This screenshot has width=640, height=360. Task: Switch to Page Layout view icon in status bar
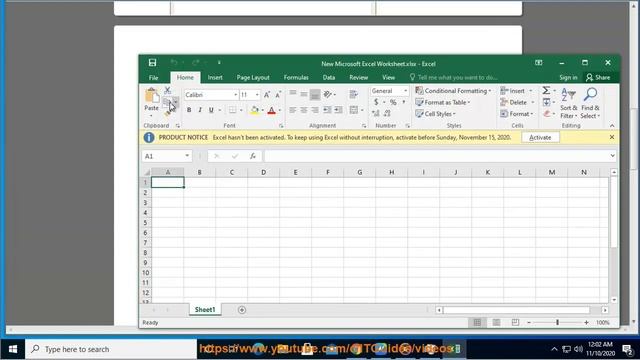[x=496, y=322]
